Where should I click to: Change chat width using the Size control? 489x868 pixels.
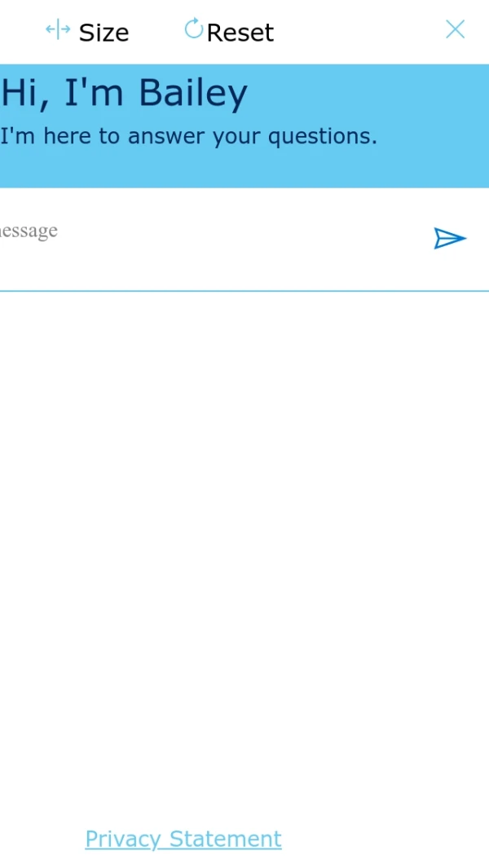click(87, 31)
